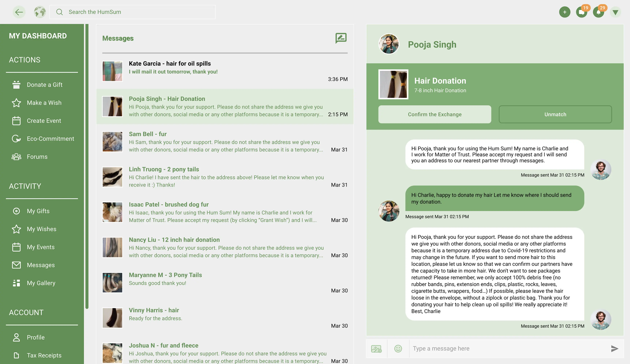Open Maryanne M 3 Pony Tails conversation
The height and width of the screenshot is (364, 630).
click(225, 283)
